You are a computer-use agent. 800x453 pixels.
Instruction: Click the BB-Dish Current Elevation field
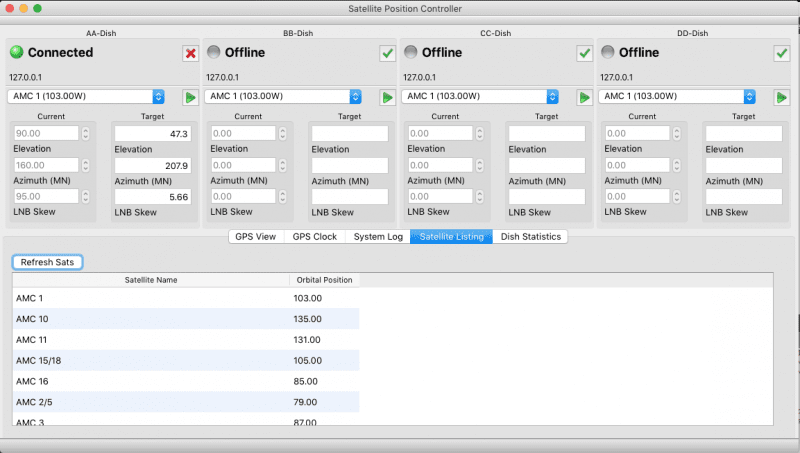pyautogui.click(x=243, y=133)
